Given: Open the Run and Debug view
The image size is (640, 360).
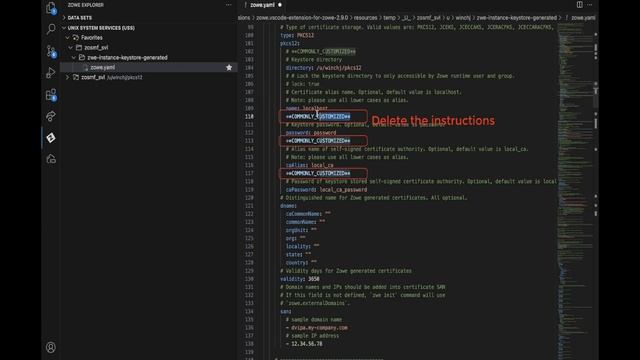Looking at the screenshot, I should [x=51, y=73].
